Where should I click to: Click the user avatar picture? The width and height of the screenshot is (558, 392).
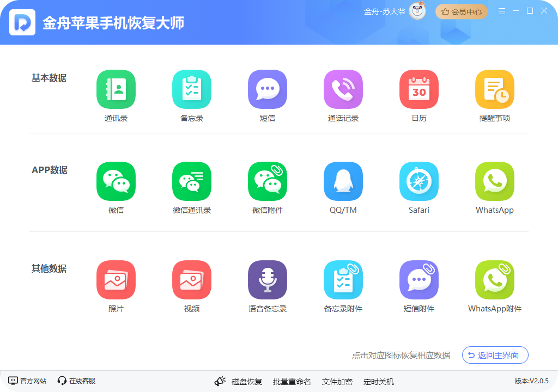click(417, 11)
